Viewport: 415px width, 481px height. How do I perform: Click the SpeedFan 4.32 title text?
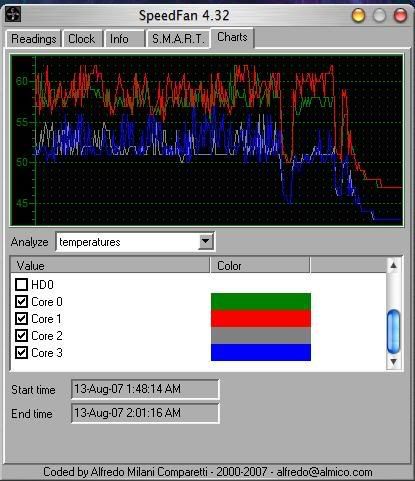(x=184, y=15)
